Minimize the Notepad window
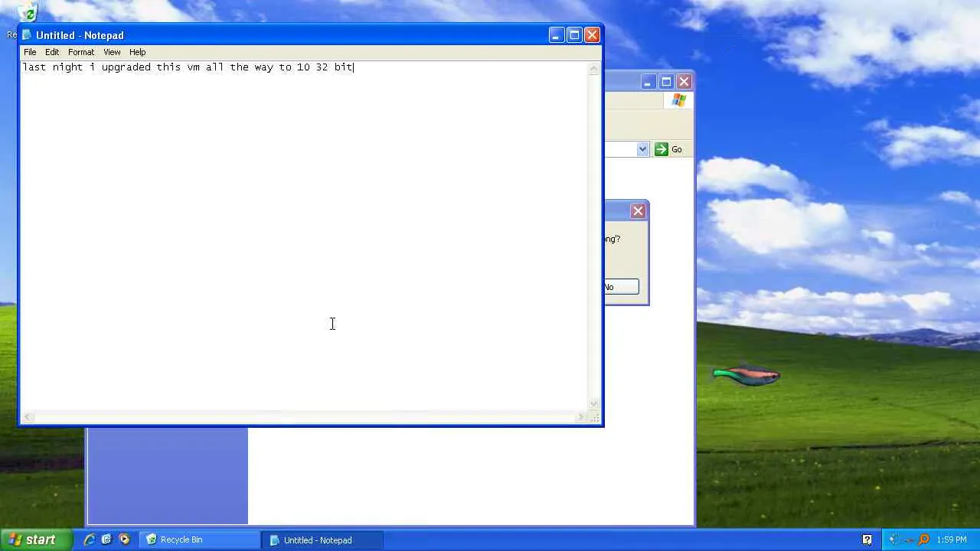980x551 pixels. click(556, 35)
